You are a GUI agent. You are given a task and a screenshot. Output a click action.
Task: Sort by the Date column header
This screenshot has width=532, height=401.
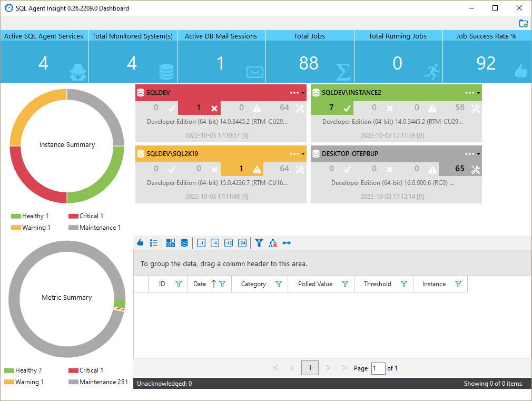click(200, 284)
